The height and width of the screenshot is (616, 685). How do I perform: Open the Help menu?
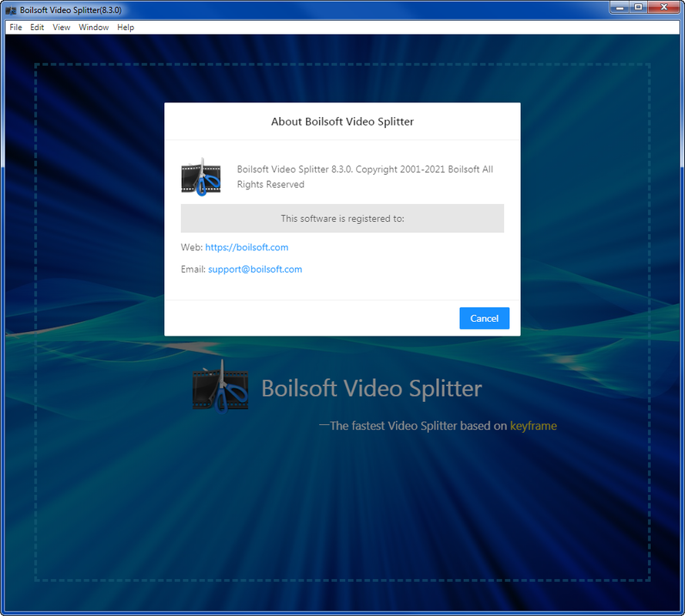pyautogui.click(x=126, y=27)
